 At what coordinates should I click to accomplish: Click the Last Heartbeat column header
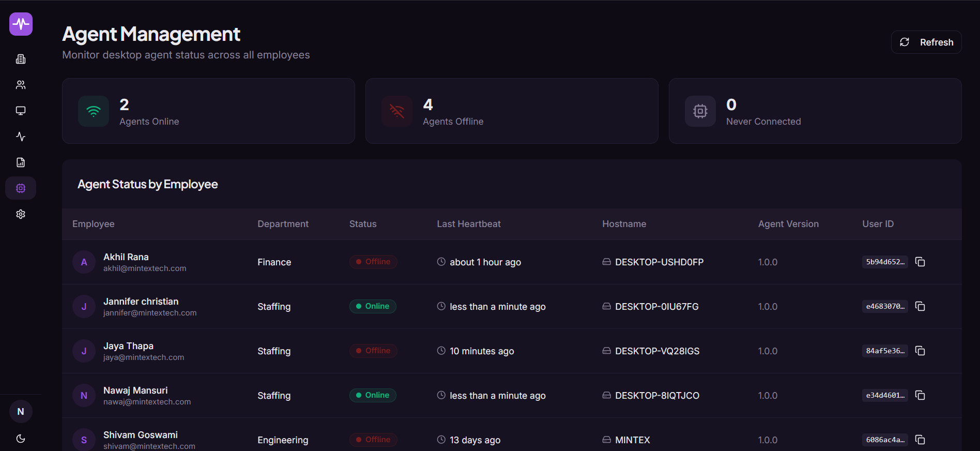469,224
